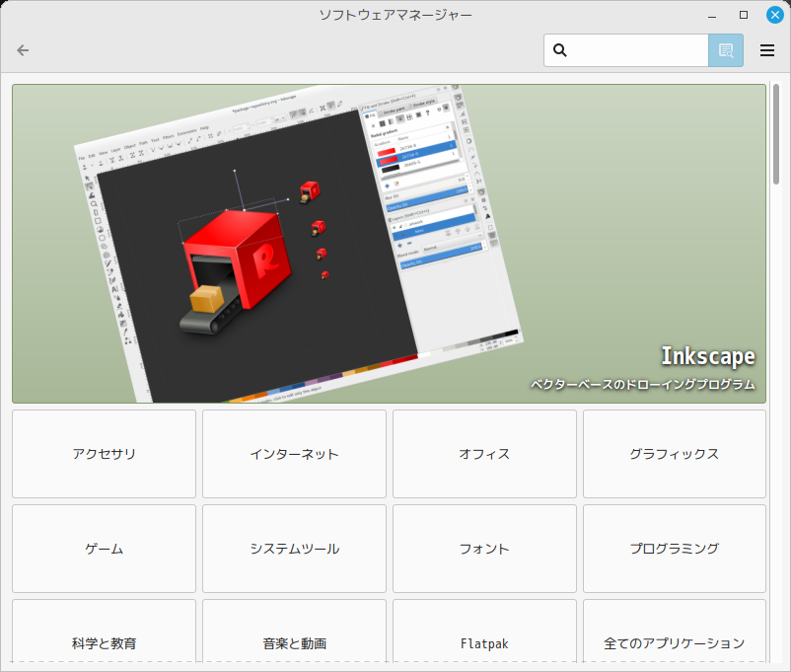
Task: Open the オフィス category
Action: point(484,454)
